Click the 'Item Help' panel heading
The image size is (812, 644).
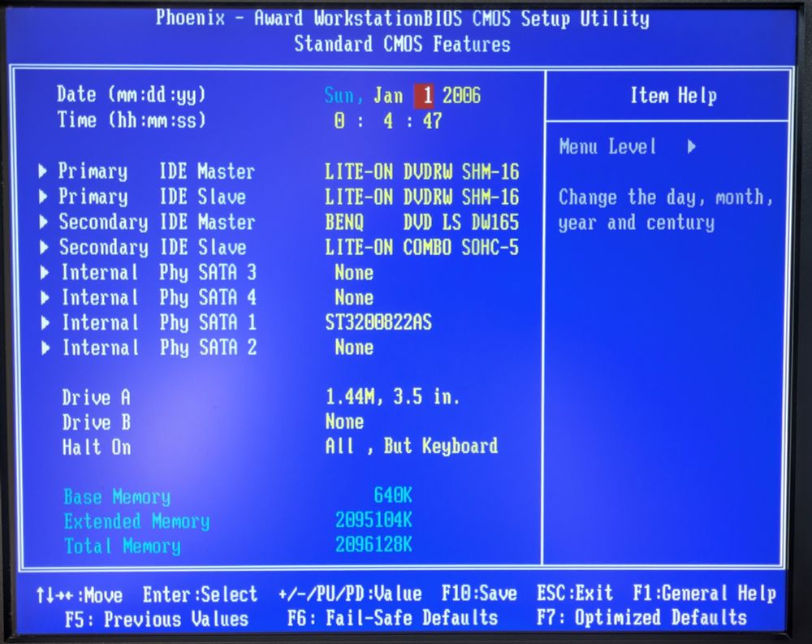click(x=673, y=96)
